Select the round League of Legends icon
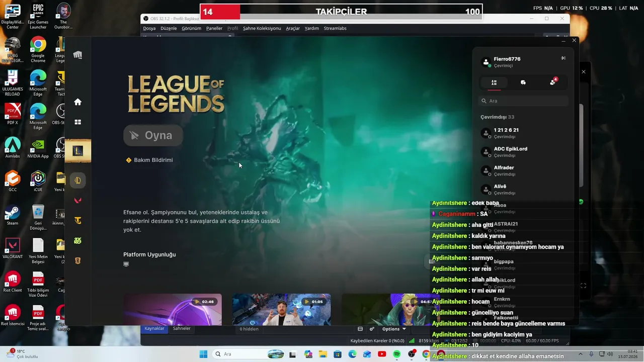This screenshot has height=362, width=644. pos(77,180)
